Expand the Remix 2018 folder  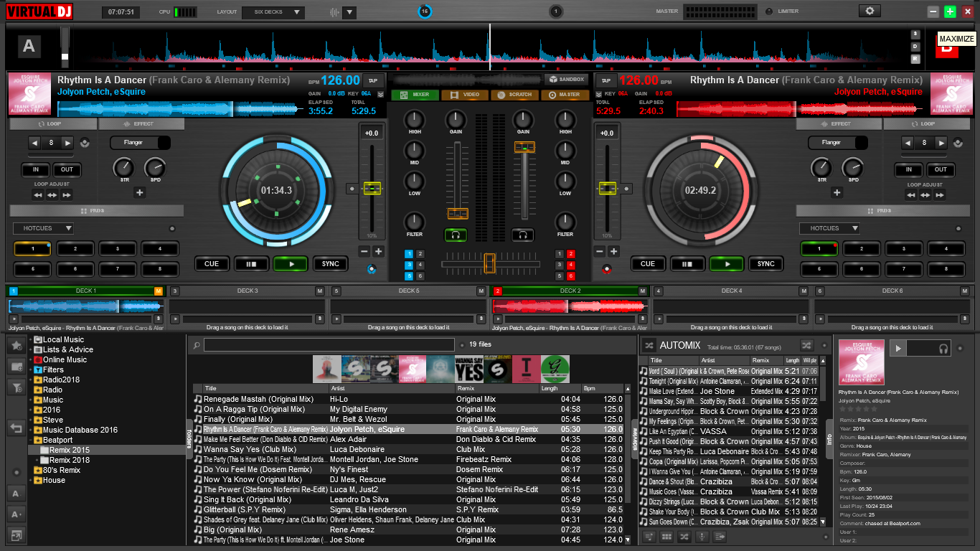pyautogui.click(x=37, y=460)
